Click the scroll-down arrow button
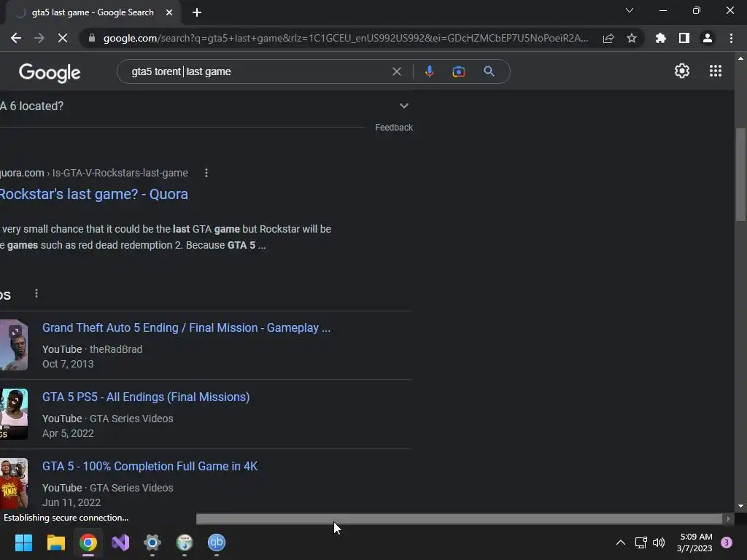The image size is (747, 560). pyautogui.click(x=740, y=506)
